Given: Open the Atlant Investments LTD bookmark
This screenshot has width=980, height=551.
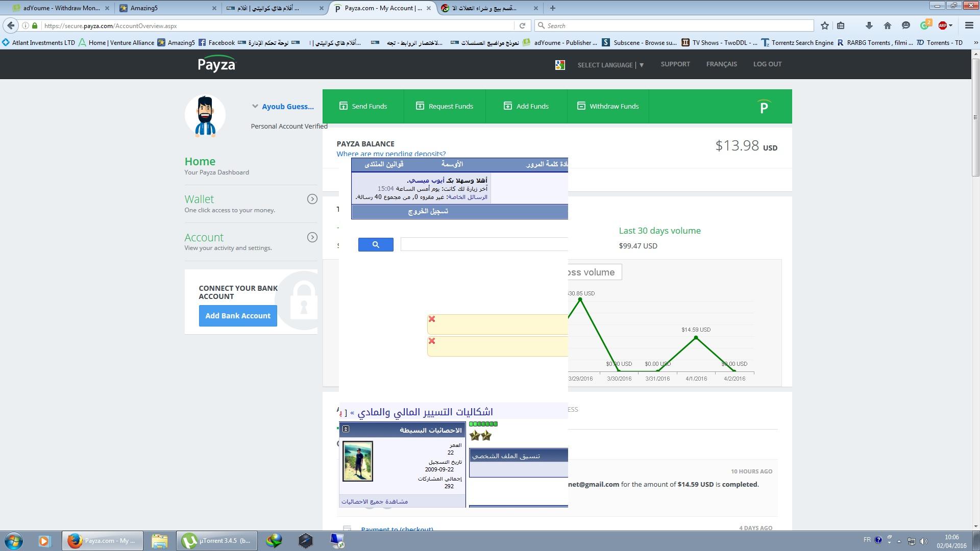Looking at the screenshot, I should point(38,43).
